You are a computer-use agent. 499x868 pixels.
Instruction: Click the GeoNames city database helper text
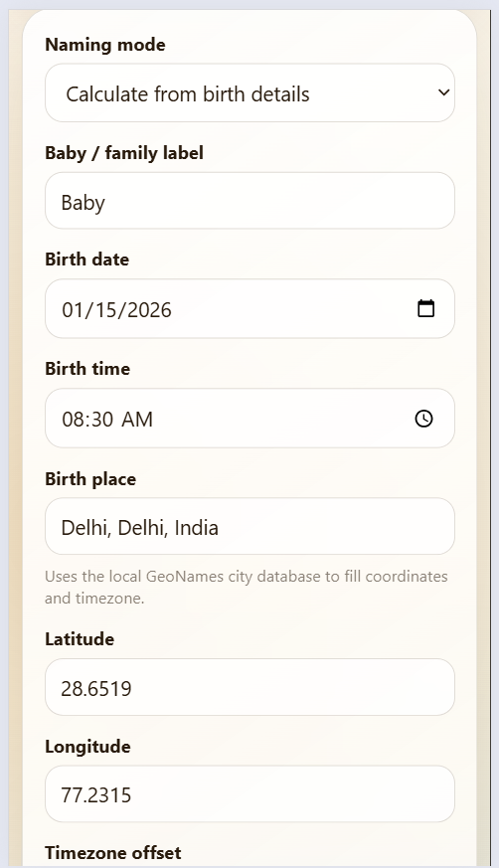(247, 588)
